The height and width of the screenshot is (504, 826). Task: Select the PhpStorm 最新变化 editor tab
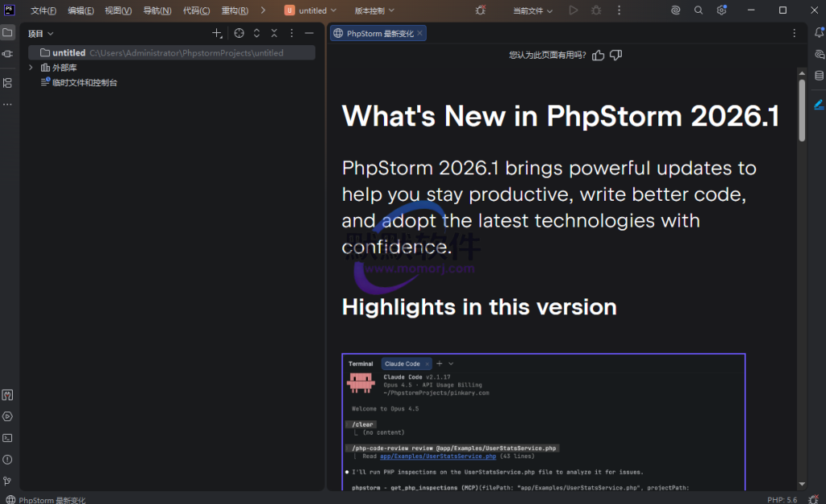[x=379, y=33]
